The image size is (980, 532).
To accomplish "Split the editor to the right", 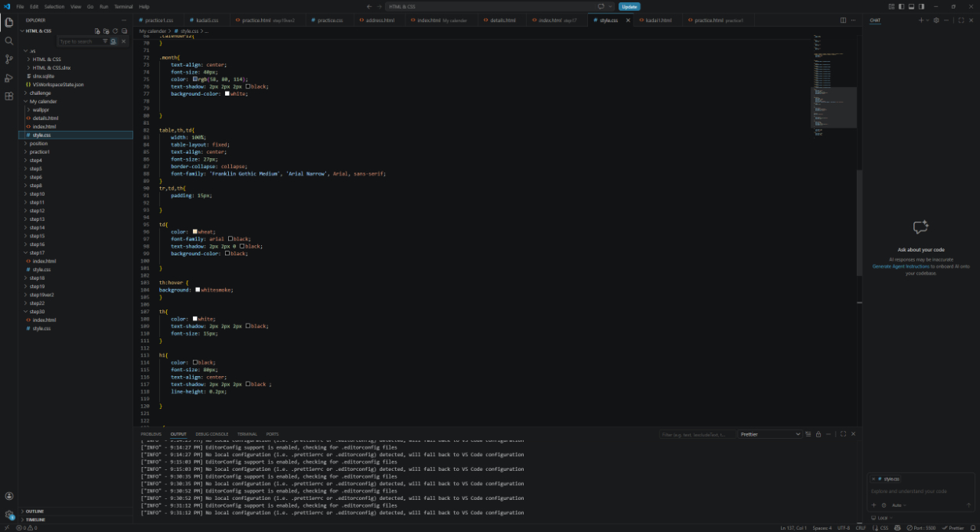I will pyautogui.click(x=844, y=20).
